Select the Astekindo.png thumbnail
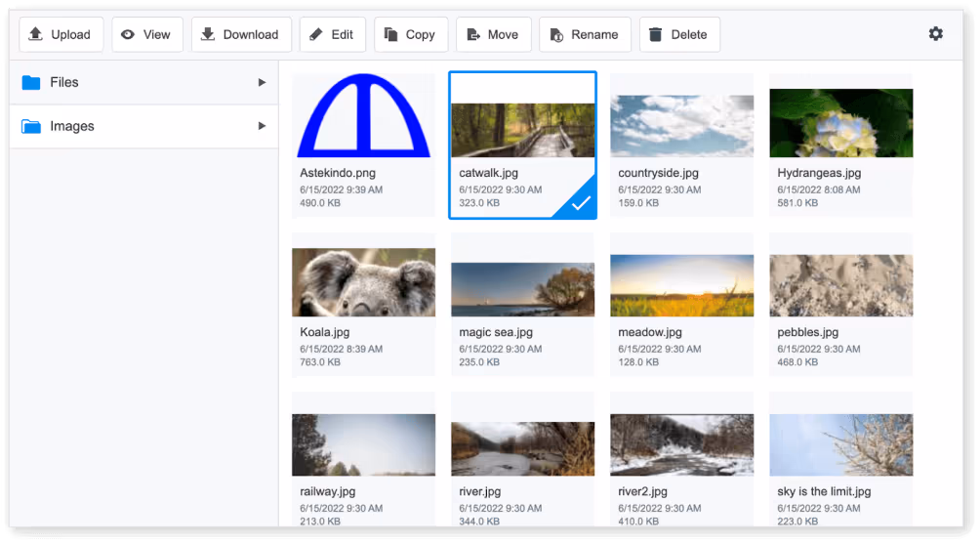The height and width of the screenshot is (544, 980). pyautogui.click(x=363, y=115)
